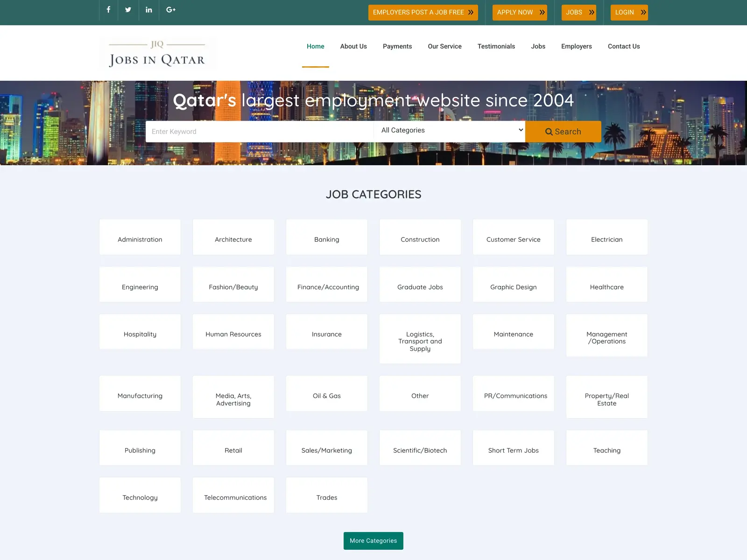Viewport: 747px width, 560px height.
Task: Click the Login button
Action: 629,13
